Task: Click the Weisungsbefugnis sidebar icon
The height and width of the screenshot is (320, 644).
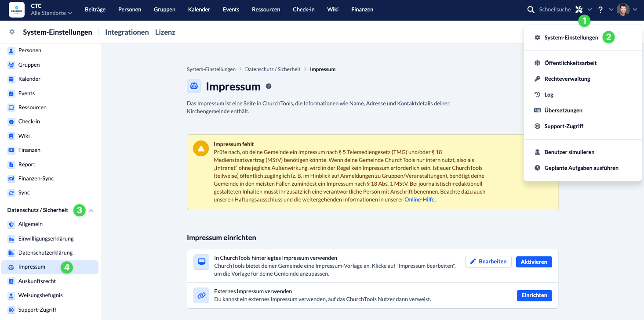Action: [x=11, y=295]
